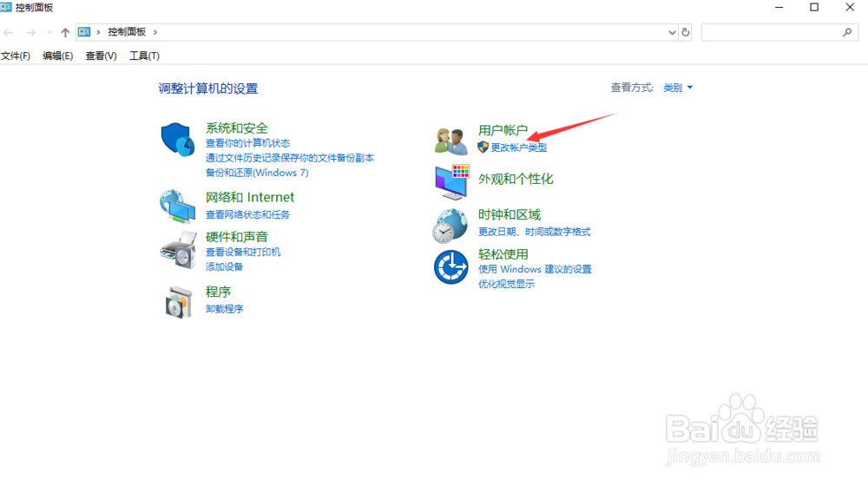Click 备份和还原(Windows 7) link

click(x=258, y=173)
